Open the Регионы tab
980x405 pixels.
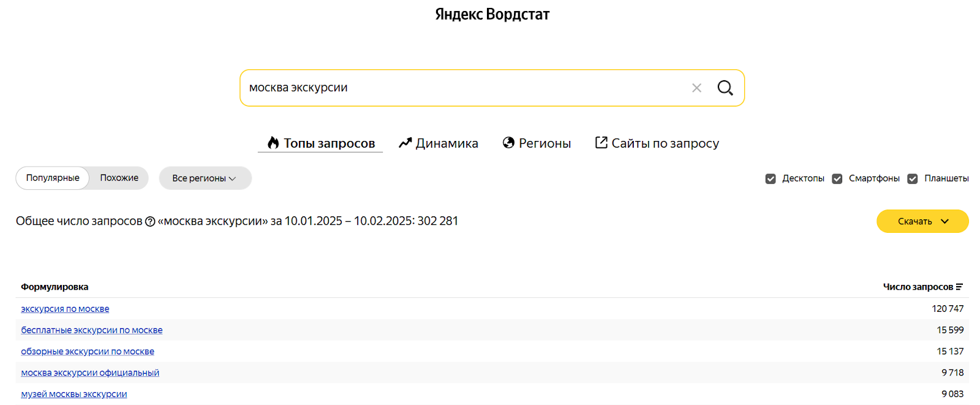tap(544, 142)
